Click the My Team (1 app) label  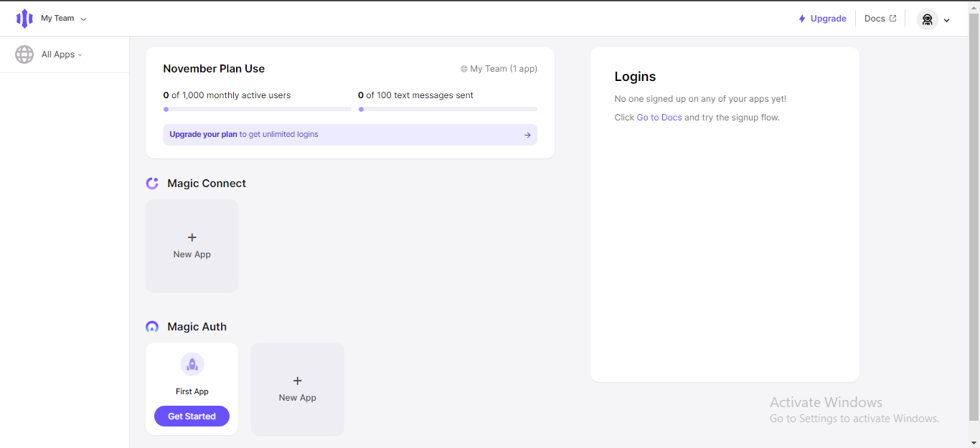tap(504, 69)
